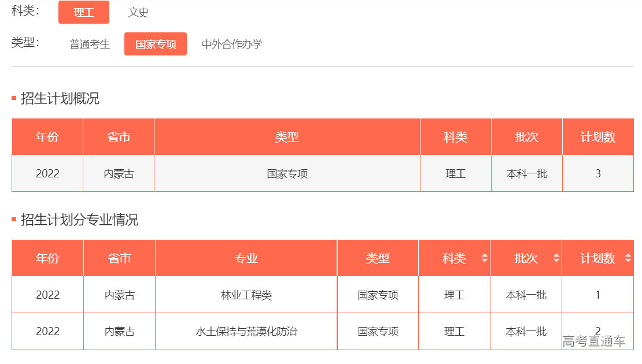Click the 专业 column header
This screenshot has height=364, width=642.
pyautogui.click(x=246, y=258)
